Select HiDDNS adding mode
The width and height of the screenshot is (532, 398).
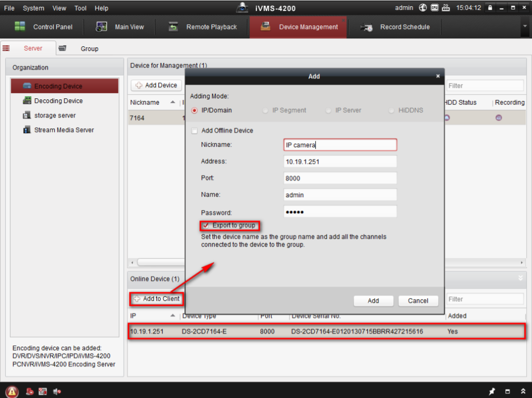[392, 110]
